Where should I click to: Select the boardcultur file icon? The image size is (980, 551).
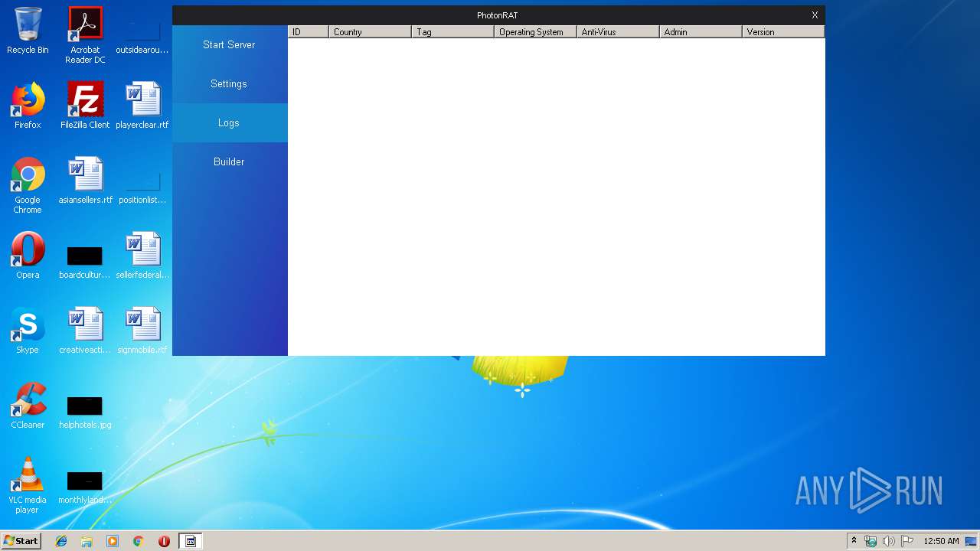[85, 262]
